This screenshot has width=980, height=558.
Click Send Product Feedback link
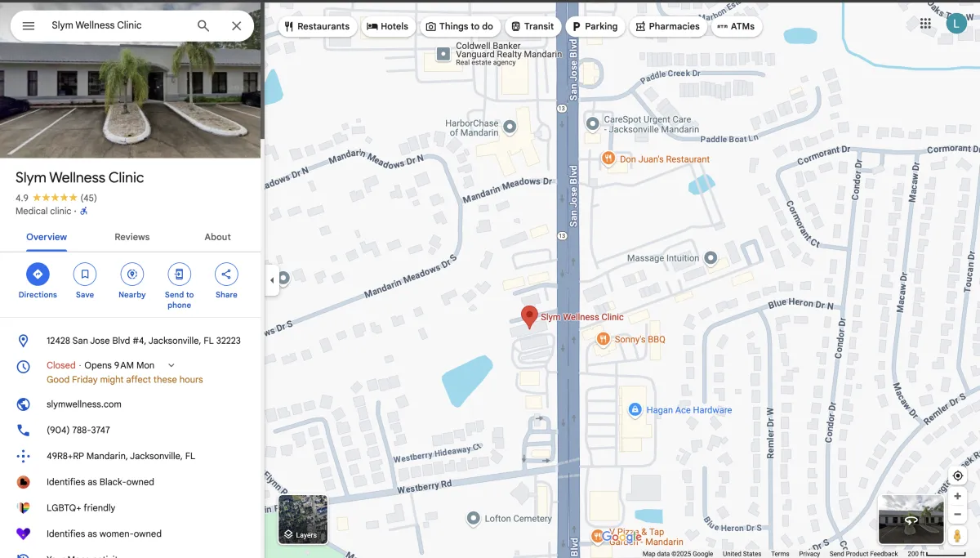(864, 554)
